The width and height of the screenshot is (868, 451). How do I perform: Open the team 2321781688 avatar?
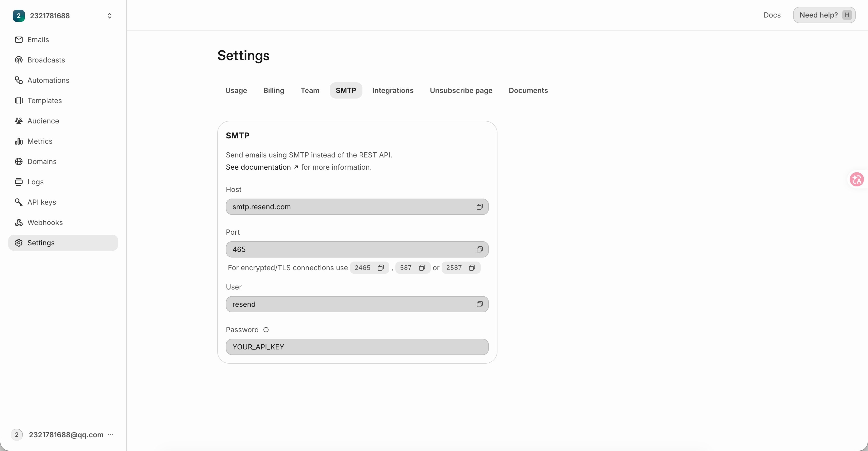coord(19,15)
